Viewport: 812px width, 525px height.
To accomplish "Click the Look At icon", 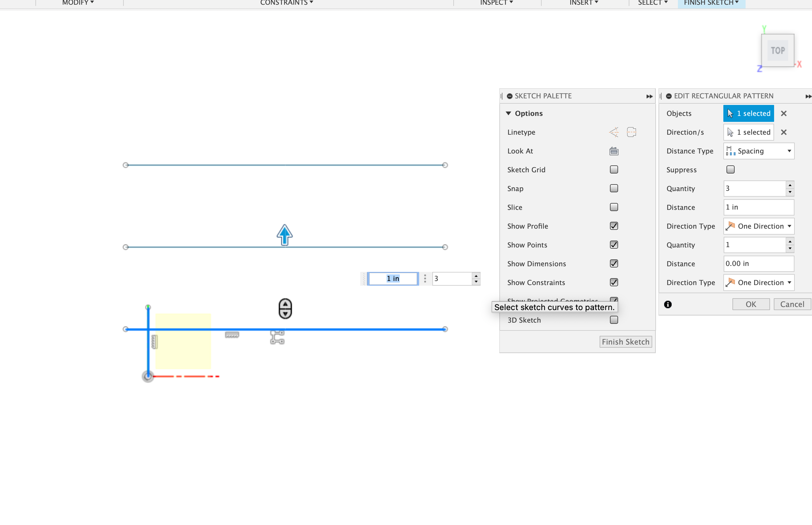I will pyautogui.click(x=614, y=151).
